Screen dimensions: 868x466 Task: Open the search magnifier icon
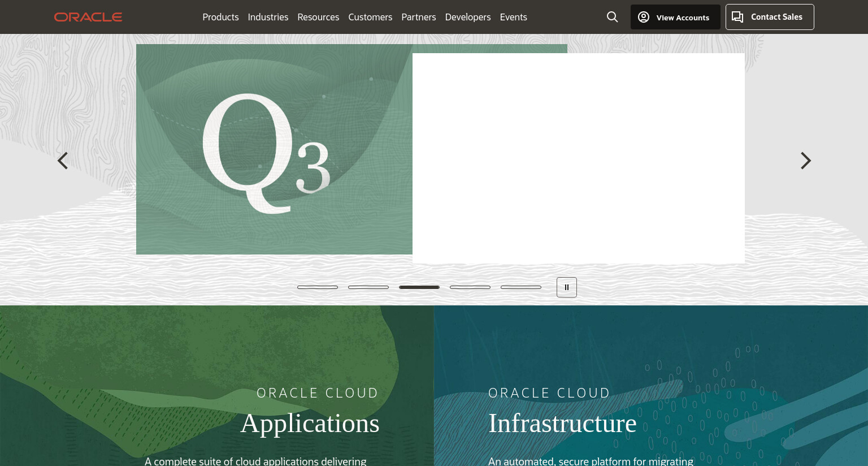612,17
